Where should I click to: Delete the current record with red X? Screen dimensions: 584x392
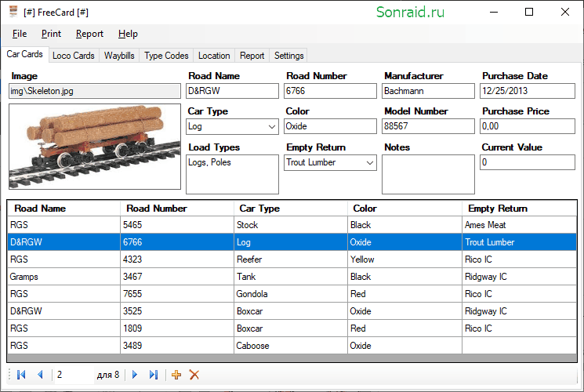point(194,375)
